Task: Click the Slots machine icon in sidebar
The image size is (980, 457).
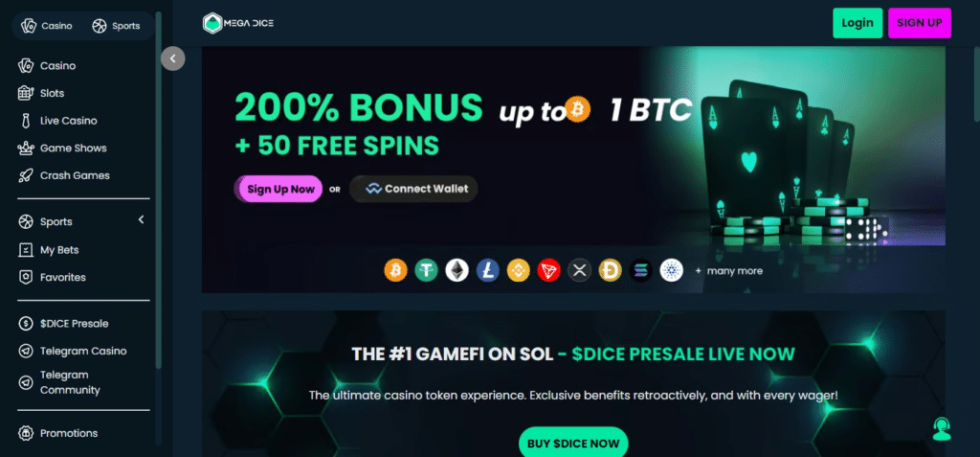Action: [26, 93]
